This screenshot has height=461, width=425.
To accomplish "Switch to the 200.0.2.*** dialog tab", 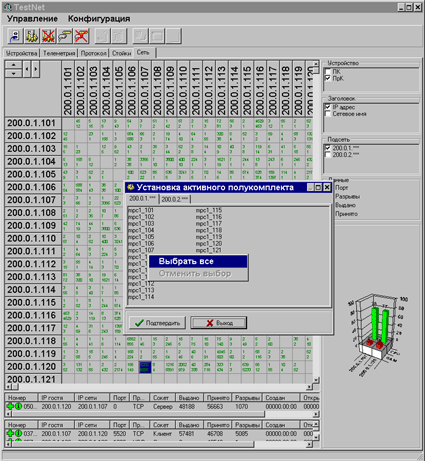I will pyautogui.click(x=175, y=199).
